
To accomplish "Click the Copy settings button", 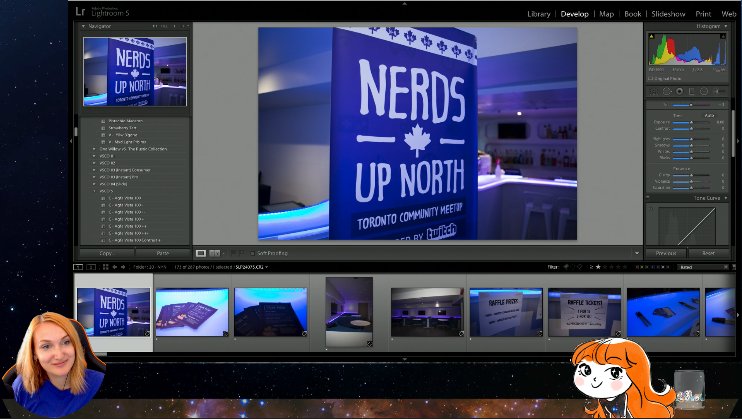I will (x=106, y=253).
